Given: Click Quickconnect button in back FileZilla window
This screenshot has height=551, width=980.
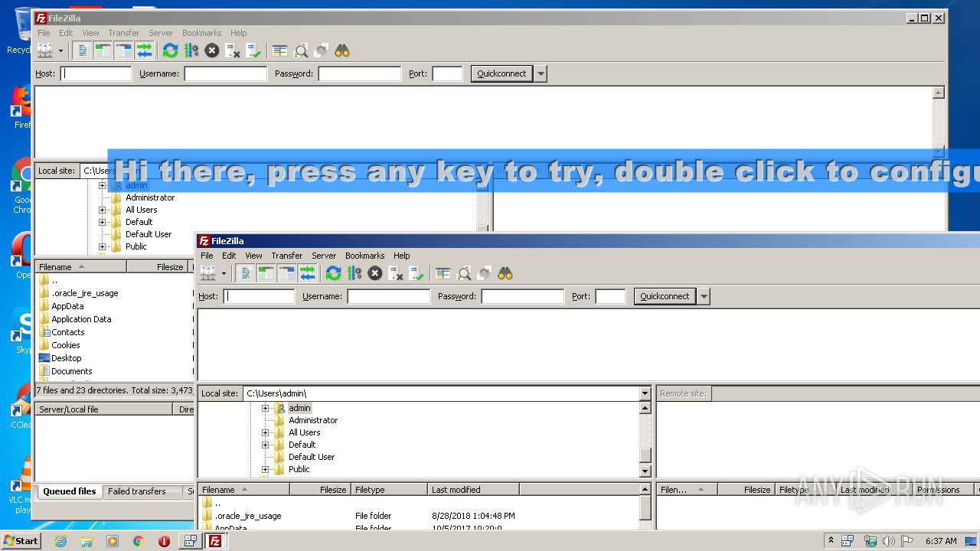Looking at the screenshot, I should coord(501,73).
